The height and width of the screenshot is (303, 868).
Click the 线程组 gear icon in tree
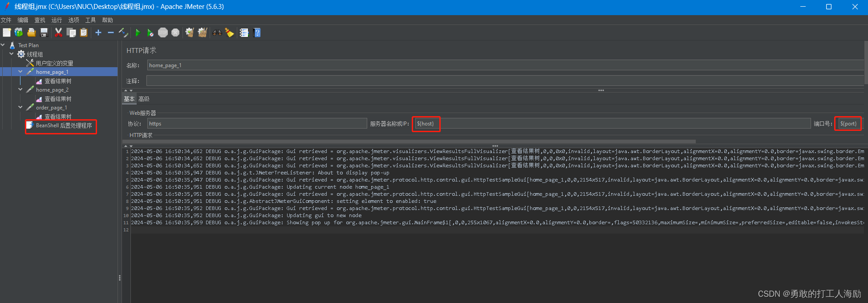click(21, 54)
